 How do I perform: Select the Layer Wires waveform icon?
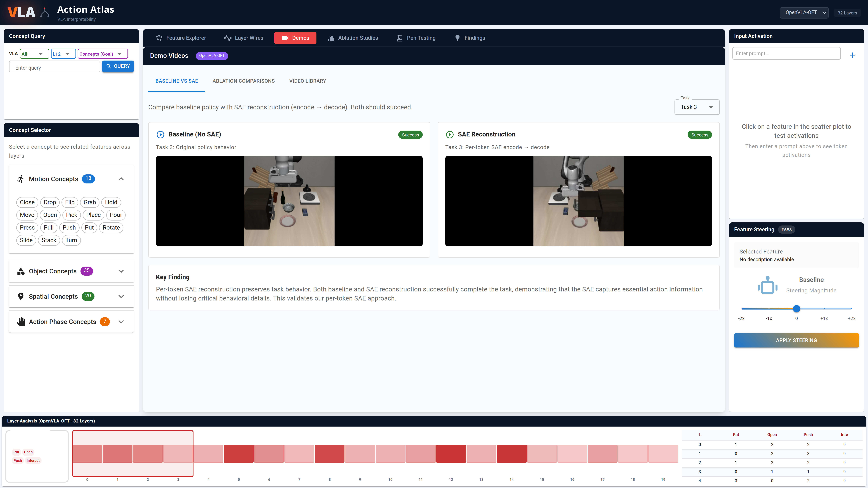pos(228,38)
